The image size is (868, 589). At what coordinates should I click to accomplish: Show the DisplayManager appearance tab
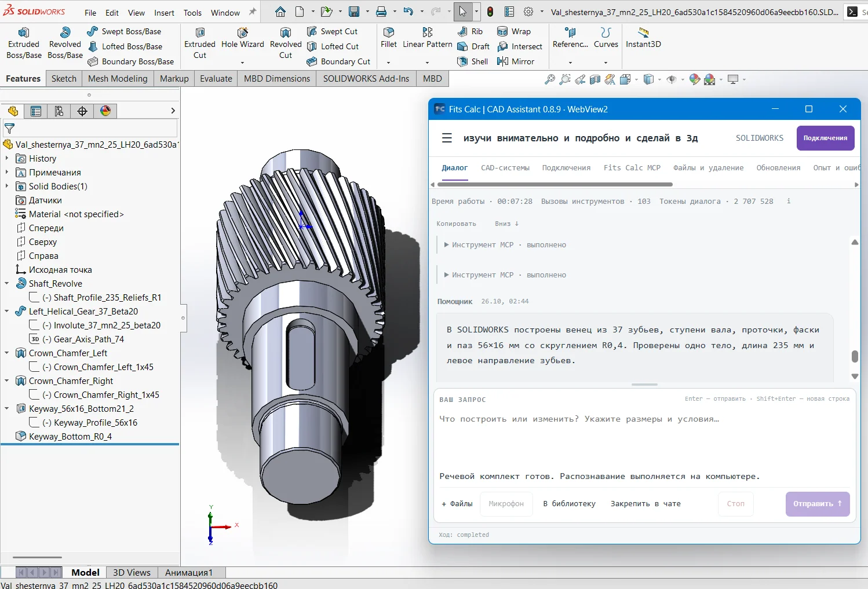[105, 111]
